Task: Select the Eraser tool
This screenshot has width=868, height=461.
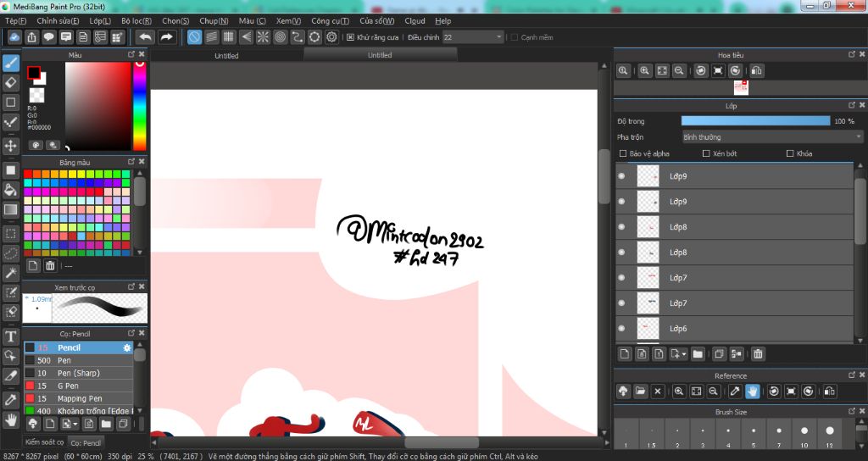Action: [x=10, y=82]
